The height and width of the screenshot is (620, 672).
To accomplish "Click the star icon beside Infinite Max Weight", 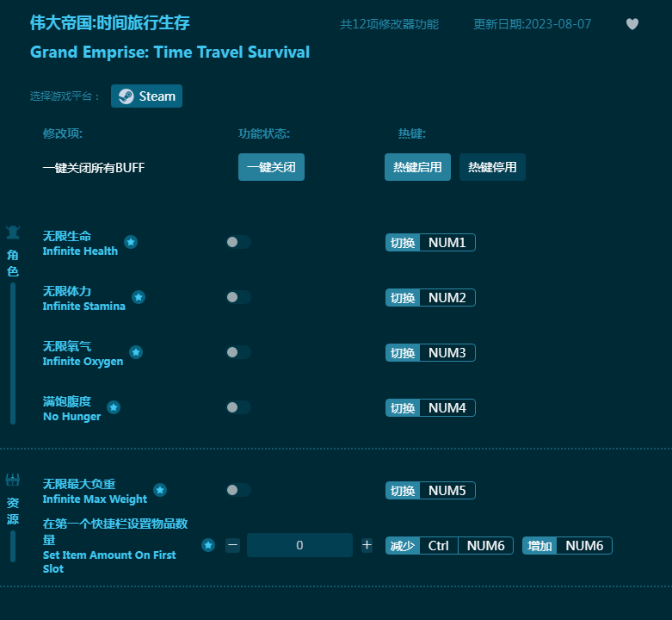I will click(160, 490).
